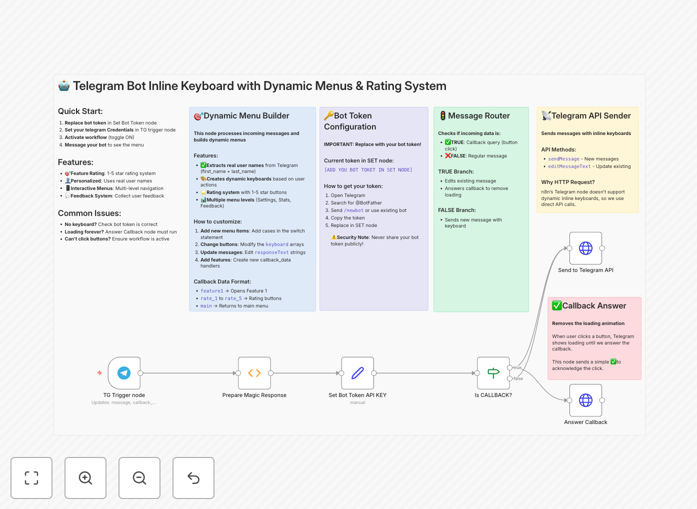697x509 pixels.
Task: Select the Prepare Magic Response code node
Action: pos(254,373)
